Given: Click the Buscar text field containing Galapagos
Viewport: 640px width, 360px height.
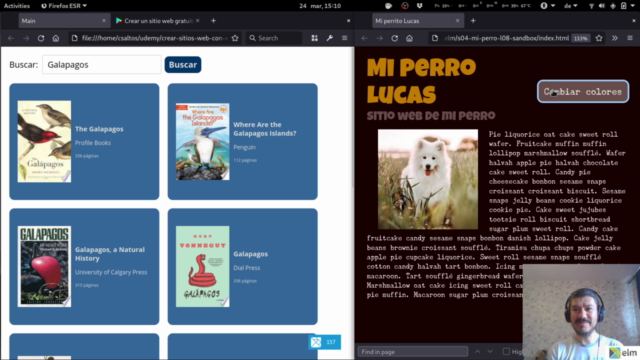Looking at the screenshot, I should 102,64.
